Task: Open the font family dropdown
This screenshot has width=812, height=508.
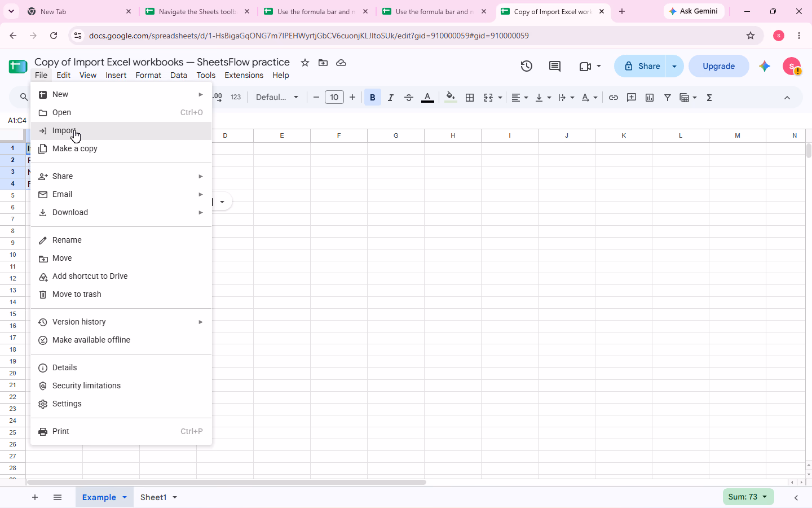Action: (277, 98)
